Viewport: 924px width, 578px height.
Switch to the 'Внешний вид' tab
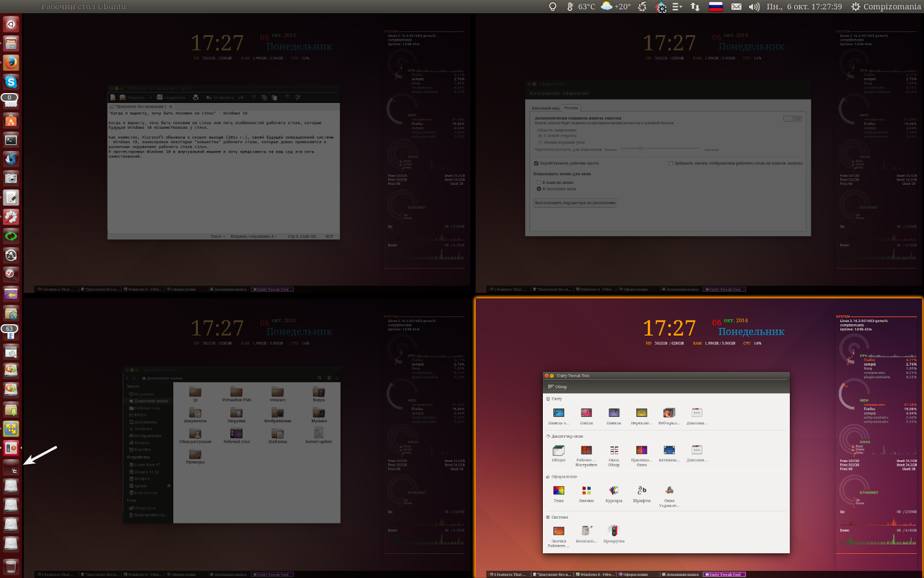(x=545, y=108)
